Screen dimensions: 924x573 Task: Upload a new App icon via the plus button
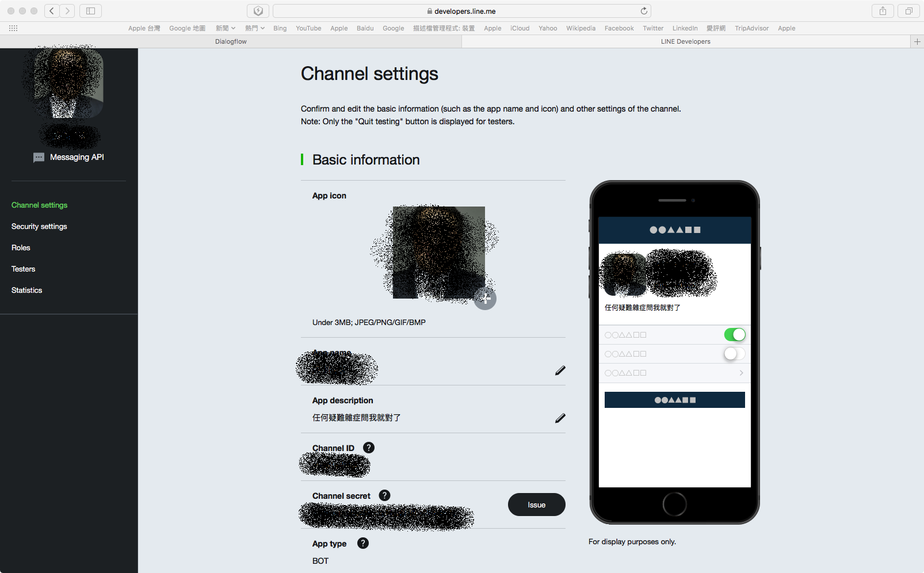pyautogui.click(x=485, y=299)
